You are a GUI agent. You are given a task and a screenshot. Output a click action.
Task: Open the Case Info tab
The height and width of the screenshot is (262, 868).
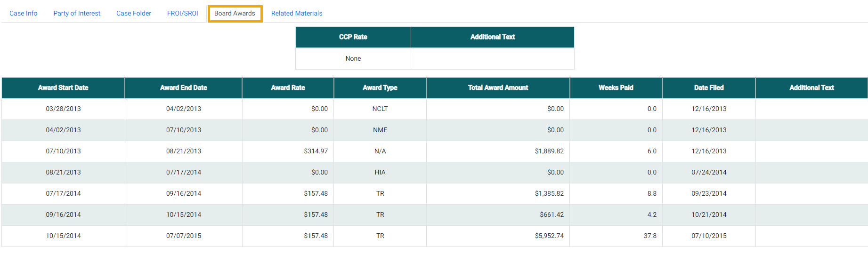coord(24,13)
